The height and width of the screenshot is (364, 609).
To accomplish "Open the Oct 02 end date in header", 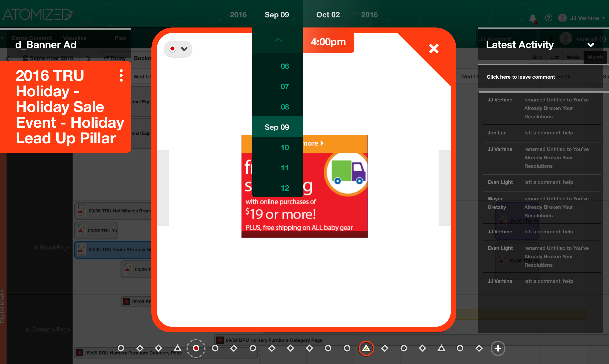I will [328, 15].
